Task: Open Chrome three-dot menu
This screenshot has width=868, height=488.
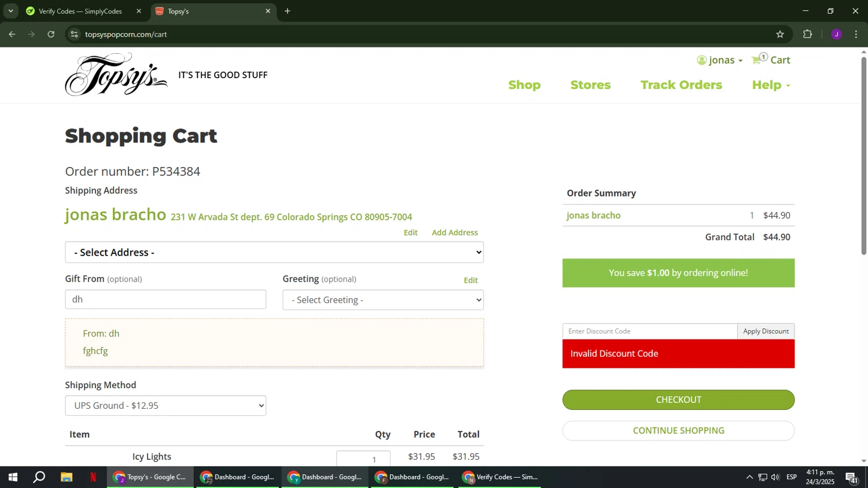Action: (x=856, y=34)
